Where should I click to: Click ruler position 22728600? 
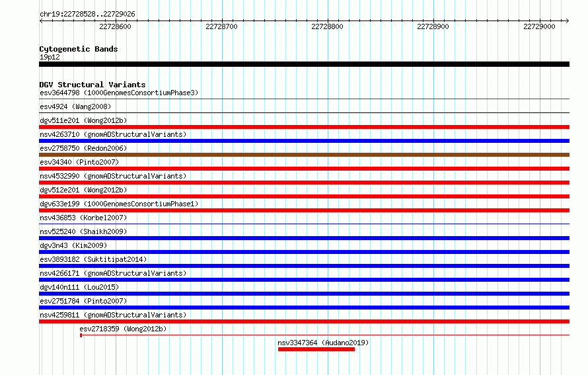(115, 26)
